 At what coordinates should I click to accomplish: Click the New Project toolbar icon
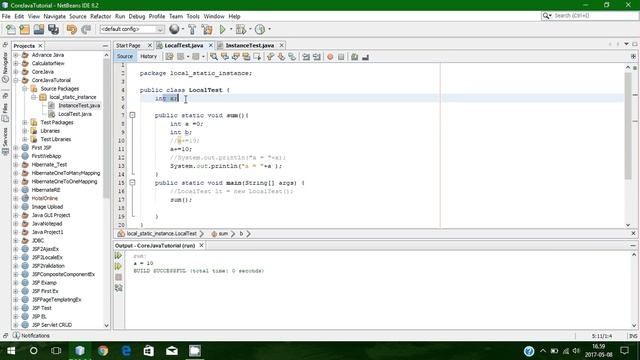24,29
